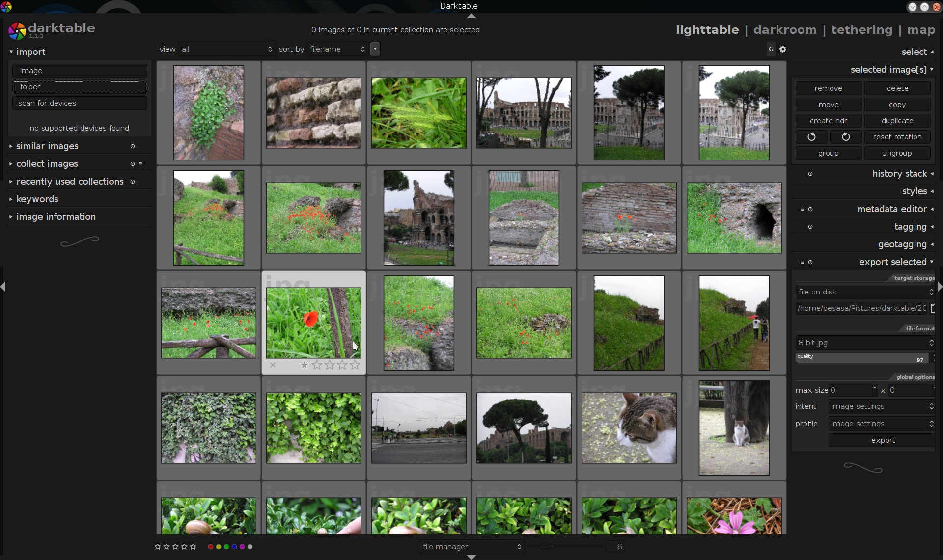
Task: Toggle blue color label
Action: click(234, 547)
